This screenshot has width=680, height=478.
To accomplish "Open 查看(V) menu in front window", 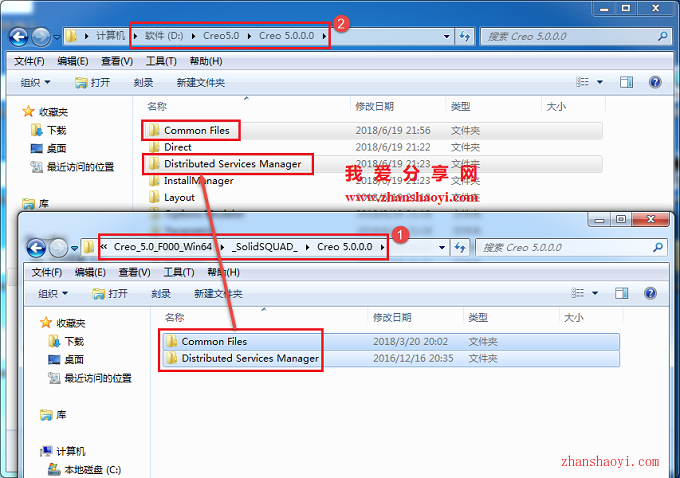I will 134,272.
